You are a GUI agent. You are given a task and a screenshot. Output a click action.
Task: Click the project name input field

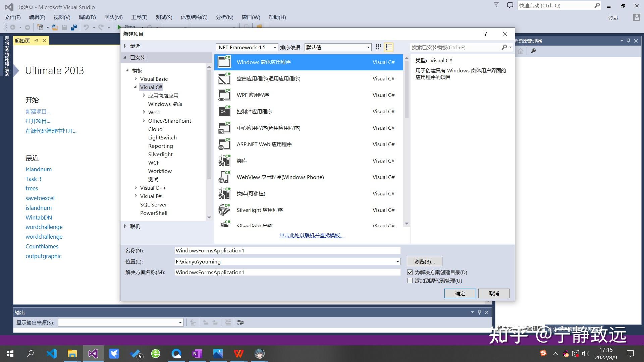point(287,251)
